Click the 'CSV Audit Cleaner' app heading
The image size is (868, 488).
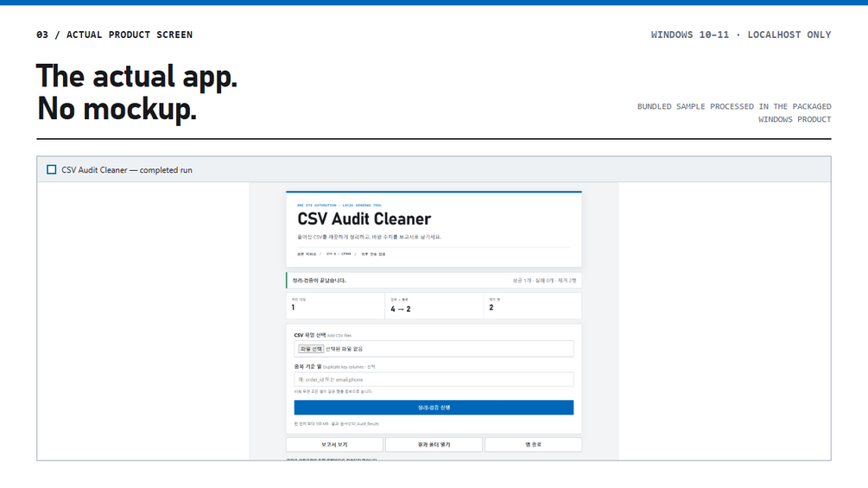point(364,219)
